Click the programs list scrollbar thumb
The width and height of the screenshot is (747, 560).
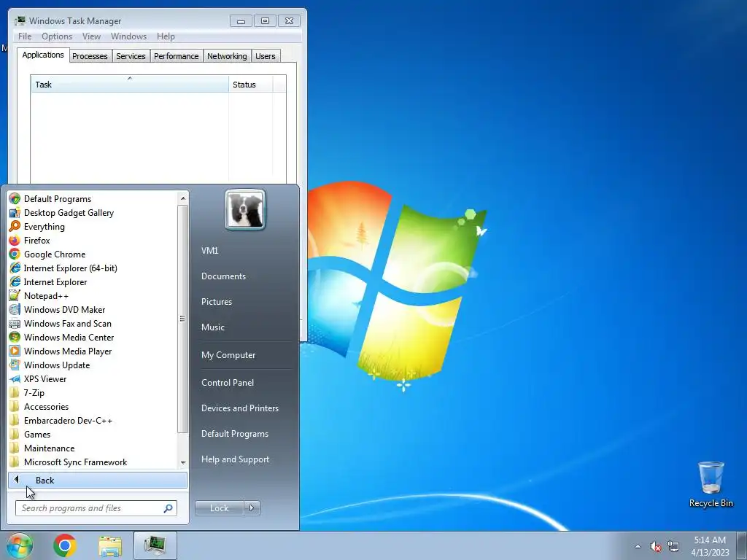click(x=182, y=319)
